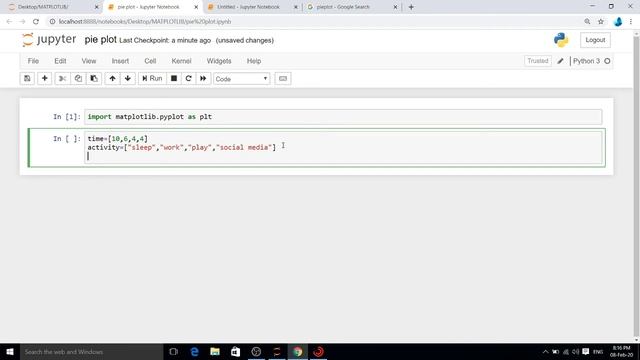Restart kernel and run all fast-forward icon
This screenshot has height=360, width=640.
[x=203, y=78]
